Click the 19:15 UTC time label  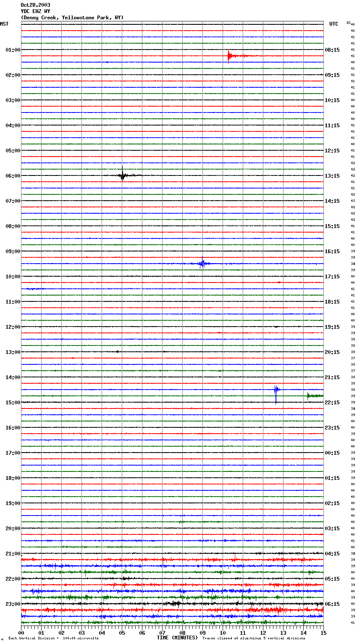point(332,327)
